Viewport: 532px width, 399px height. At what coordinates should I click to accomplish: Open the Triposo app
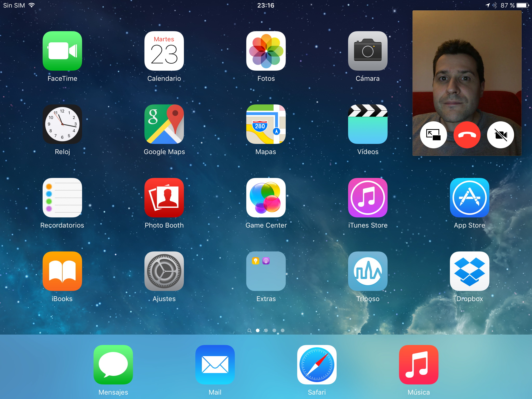(368, 271)
